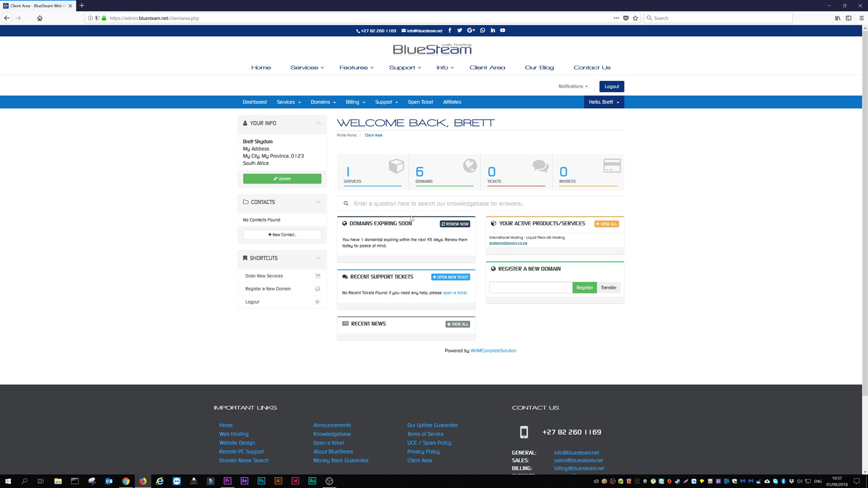Open Client Area in main navigation

[x=487, y=68]
